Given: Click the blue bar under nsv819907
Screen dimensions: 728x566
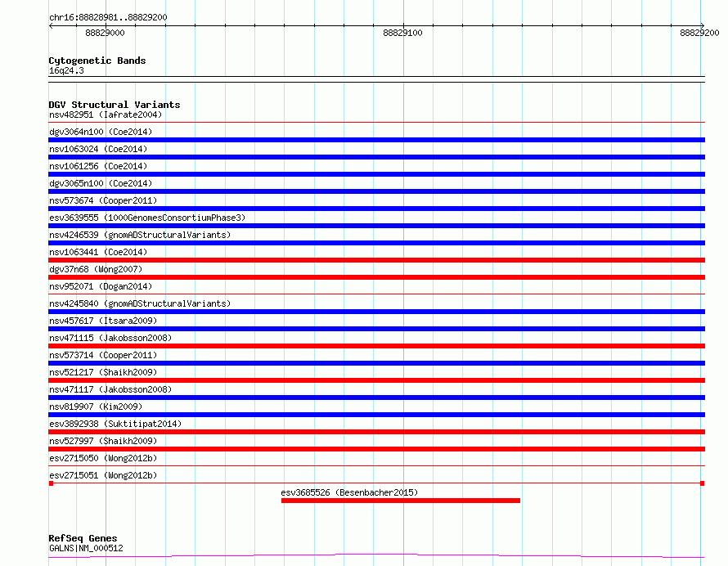Looking at the screenshot, I should point(376,415).
